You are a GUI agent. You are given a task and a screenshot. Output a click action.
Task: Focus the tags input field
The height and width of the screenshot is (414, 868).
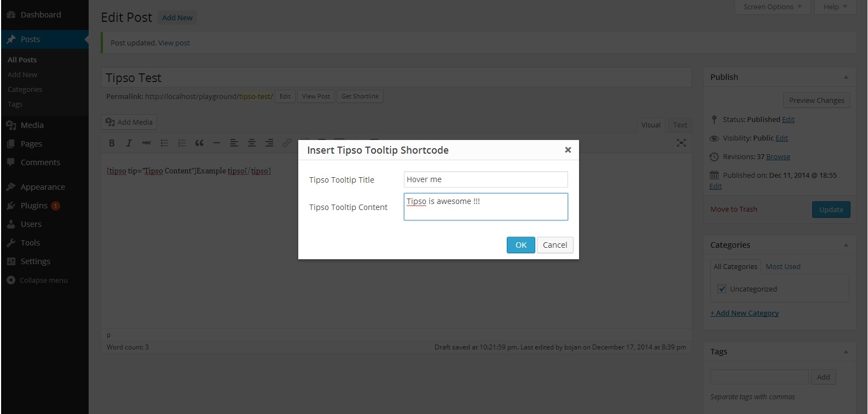[759, 377]
